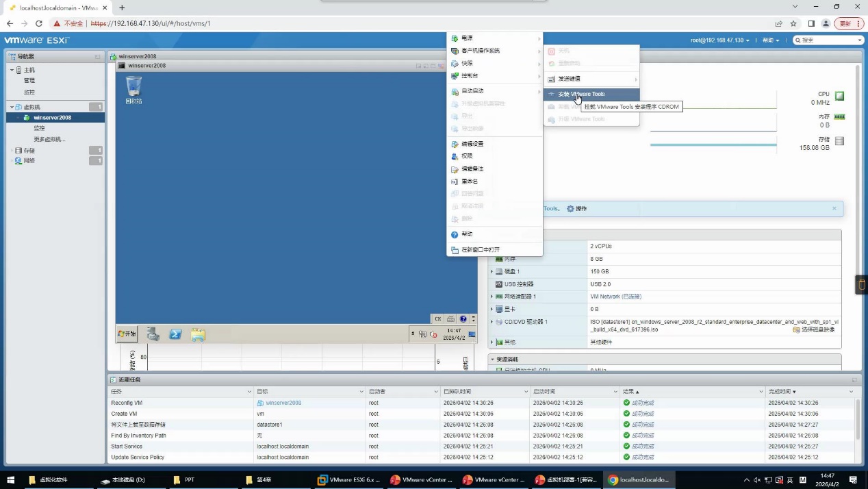Image resolution: width=868 pixels, height=489 pixels.
Task: Open root@192.168.47.130 user dropdown
Action: click(x=719, y=40)
